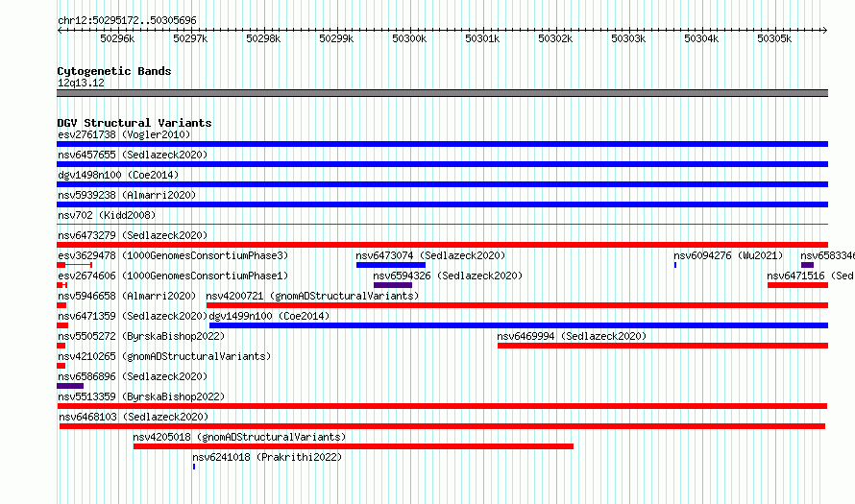Click the 12q13.12 cytogenetic band bar
The height and width of the screenshot is (504, 855).
tap(442, 93)
